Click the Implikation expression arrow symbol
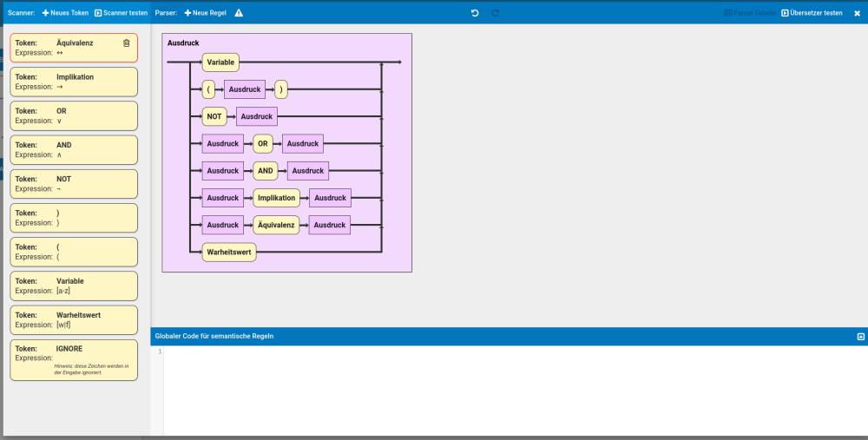The width and height of the screenshot is (868, 440). point(60,87)
